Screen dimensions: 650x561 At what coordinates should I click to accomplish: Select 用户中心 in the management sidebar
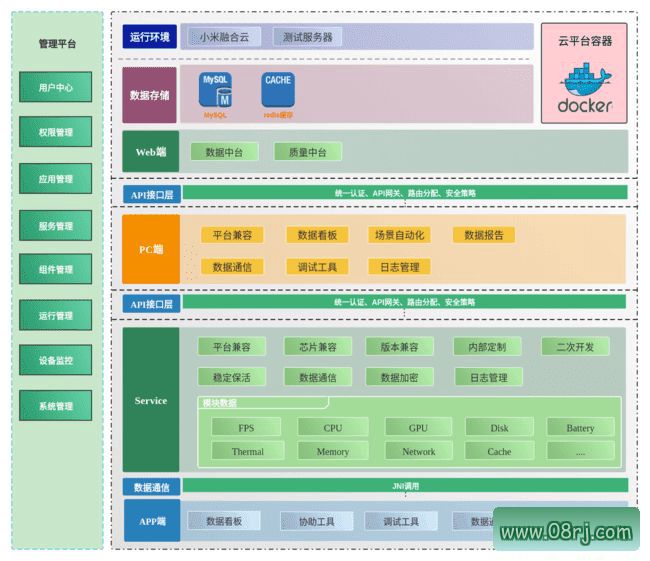point(56,88)
